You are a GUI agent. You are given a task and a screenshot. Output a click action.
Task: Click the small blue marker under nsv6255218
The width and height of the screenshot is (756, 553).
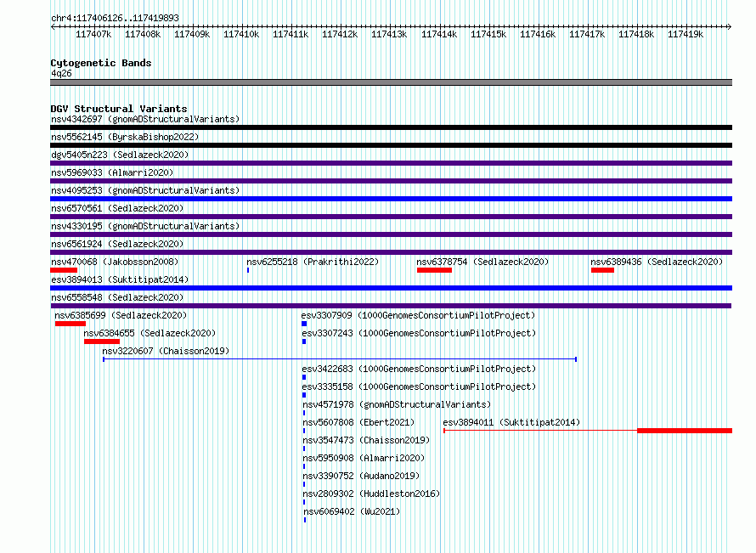pyautogui.click(x=248, y=270)
